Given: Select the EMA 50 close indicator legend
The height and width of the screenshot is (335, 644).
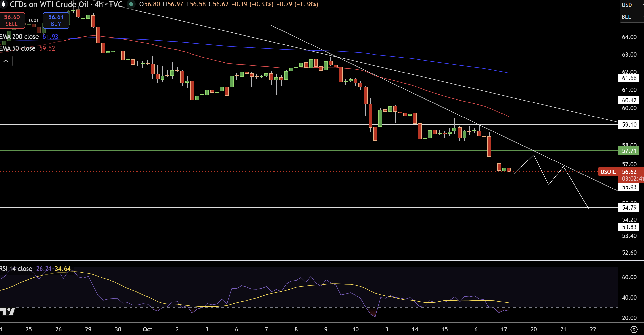Looking at the screenshot, I should 18,48.
